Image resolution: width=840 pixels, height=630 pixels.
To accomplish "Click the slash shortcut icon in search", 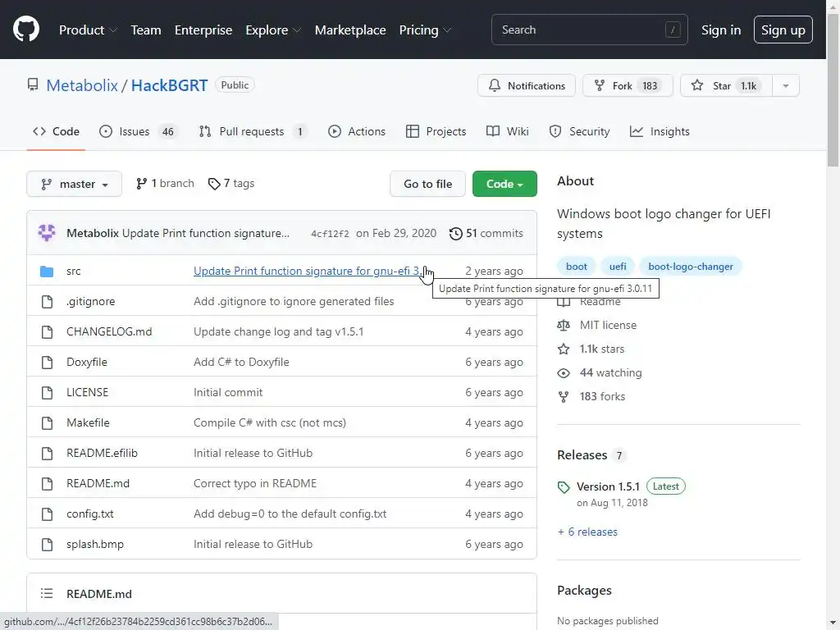I will (x=673, y=30).
